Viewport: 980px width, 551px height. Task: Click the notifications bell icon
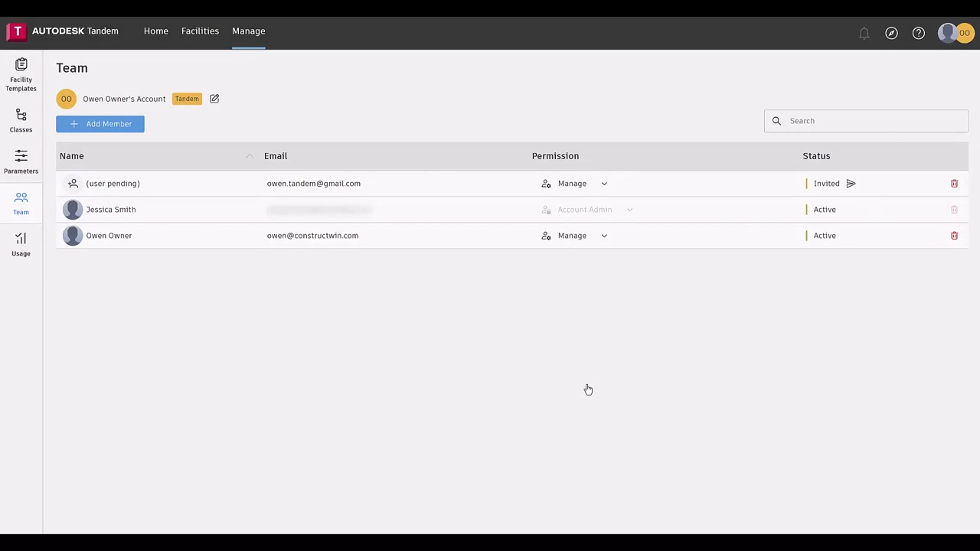click(x=864, y=33)
